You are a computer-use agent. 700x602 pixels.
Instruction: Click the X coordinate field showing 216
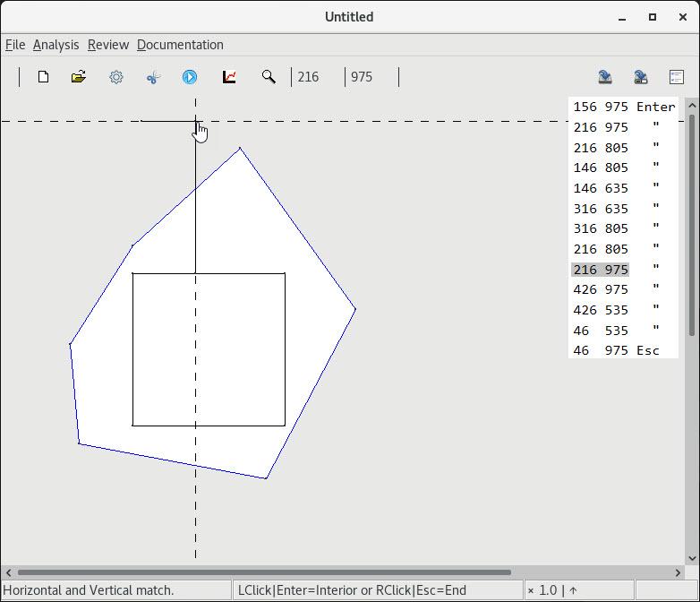[x=318, y=77]
